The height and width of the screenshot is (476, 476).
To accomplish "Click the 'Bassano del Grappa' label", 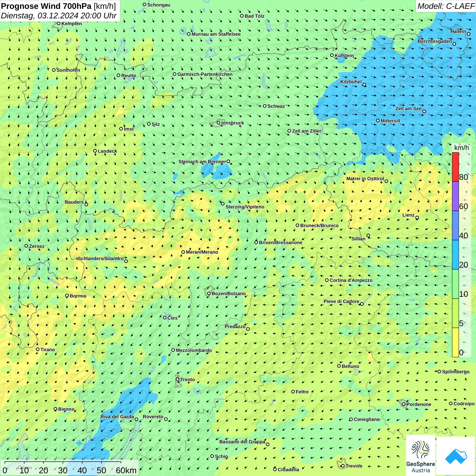I will click(242, 442).
